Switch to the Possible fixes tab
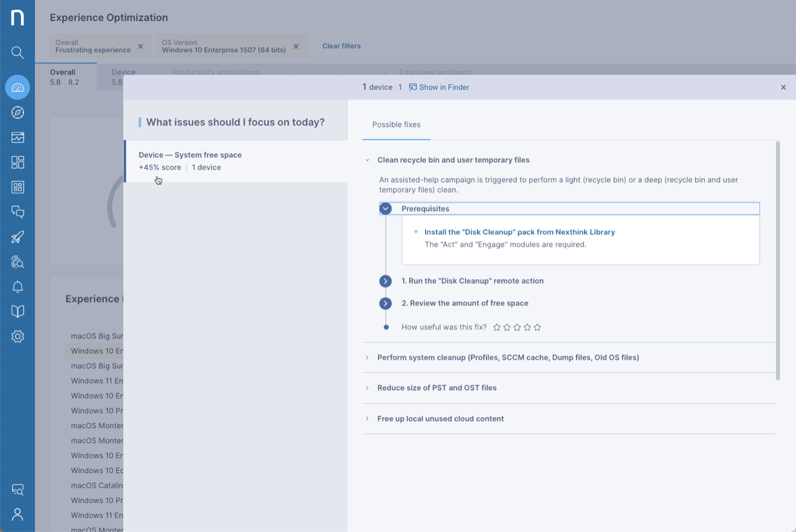 click(x=396, y=125)
